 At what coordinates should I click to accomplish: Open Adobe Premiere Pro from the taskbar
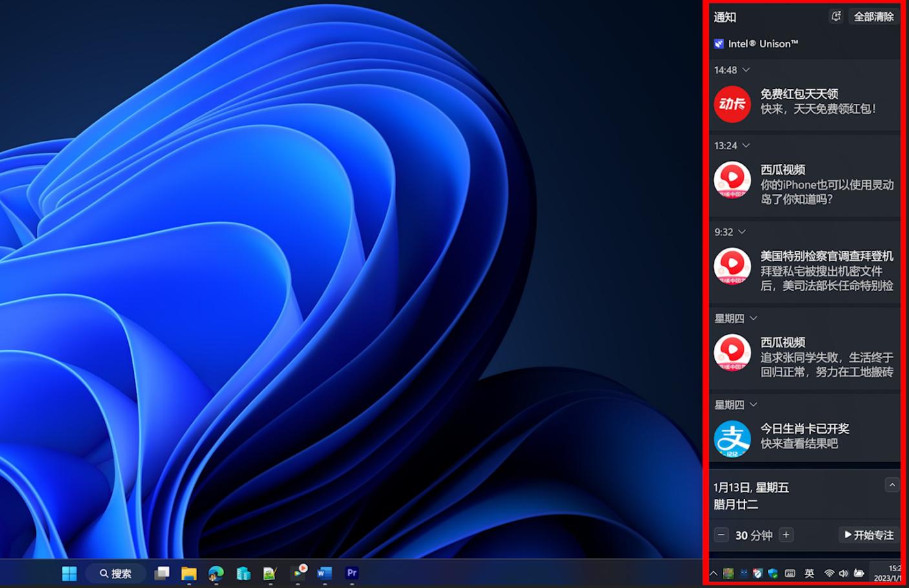pos(351,573)
